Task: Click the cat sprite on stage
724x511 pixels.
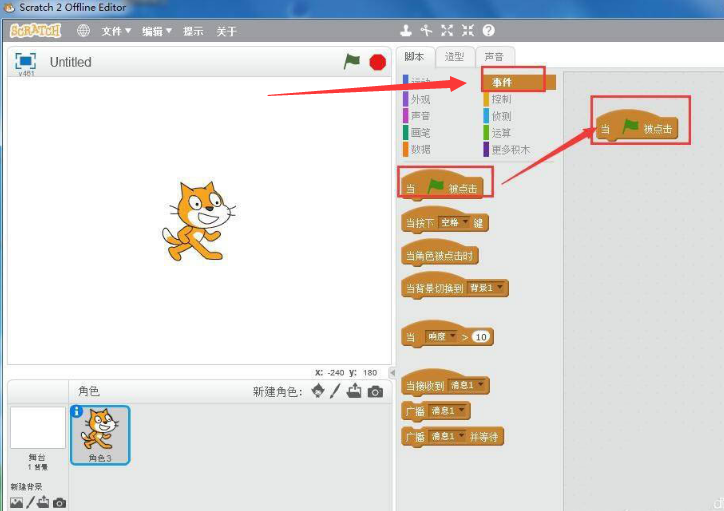Action: click(199, 222)
